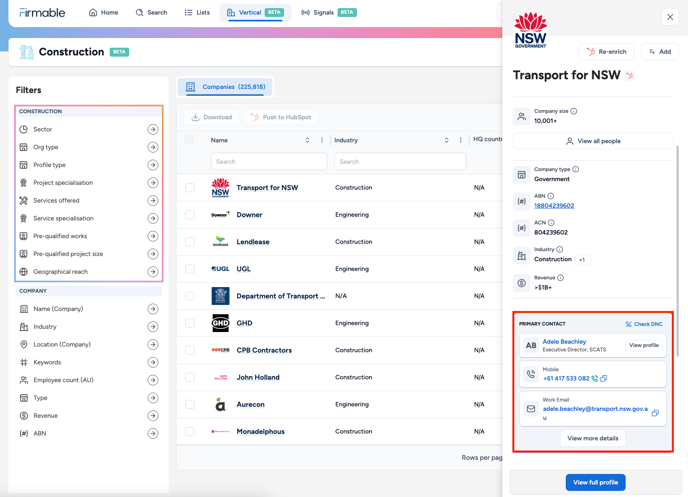Copy the mobile number icon

[604, 379]
